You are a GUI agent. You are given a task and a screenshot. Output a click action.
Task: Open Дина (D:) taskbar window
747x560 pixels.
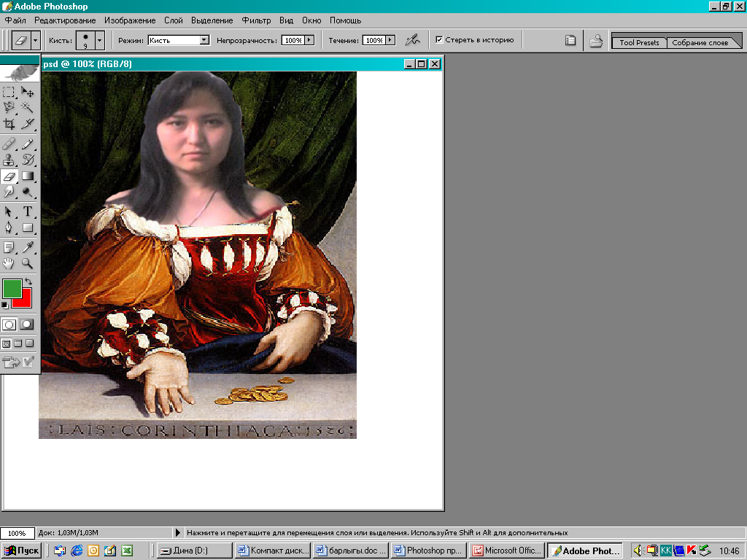pyautogui.click(x=195, y=551)
